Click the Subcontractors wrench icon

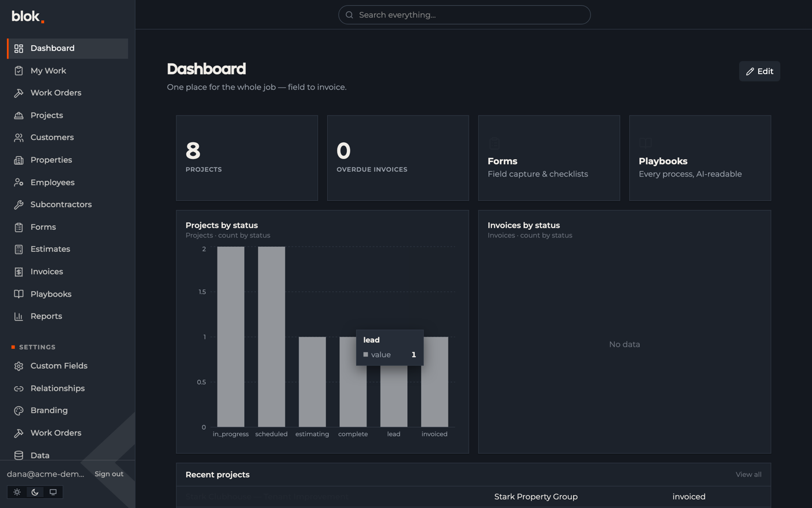click(x=19, y=204)
